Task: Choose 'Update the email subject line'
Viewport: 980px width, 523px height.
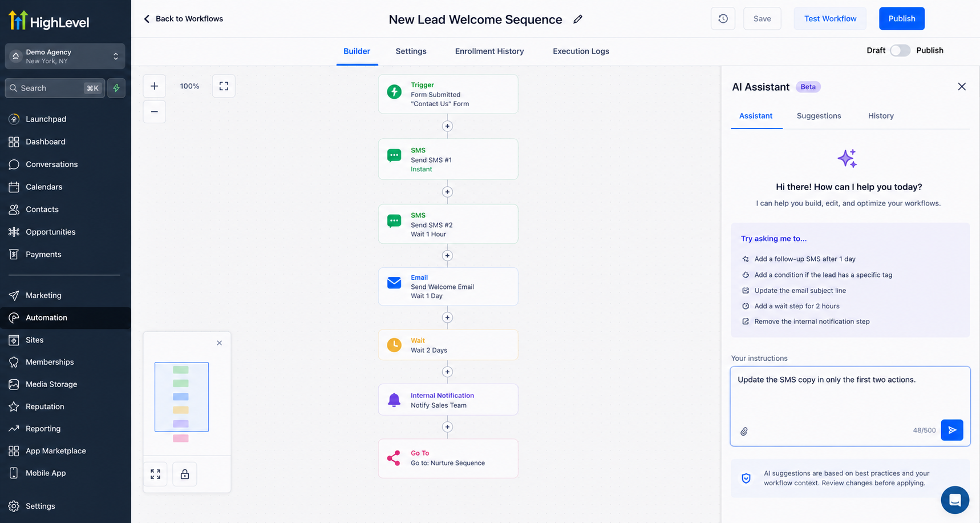Action: pos(793,291)
